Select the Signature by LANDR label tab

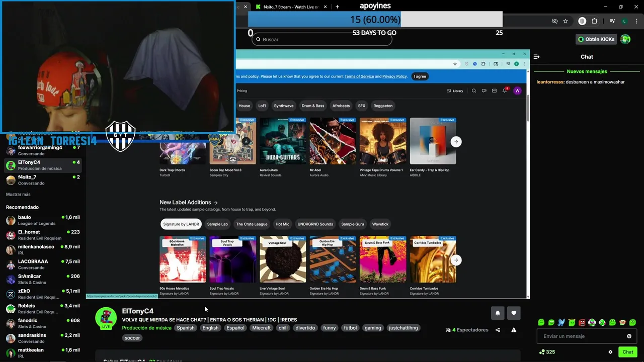181,224
